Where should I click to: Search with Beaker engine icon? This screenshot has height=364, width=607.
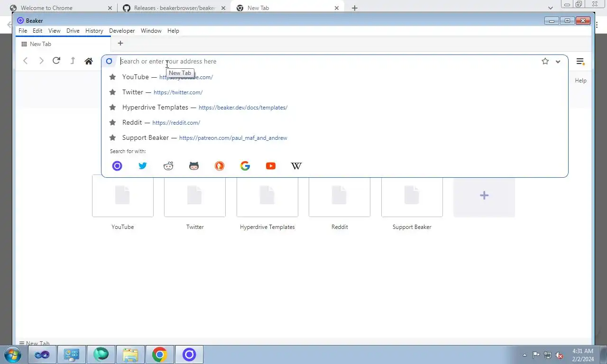(x=117, y=166)
